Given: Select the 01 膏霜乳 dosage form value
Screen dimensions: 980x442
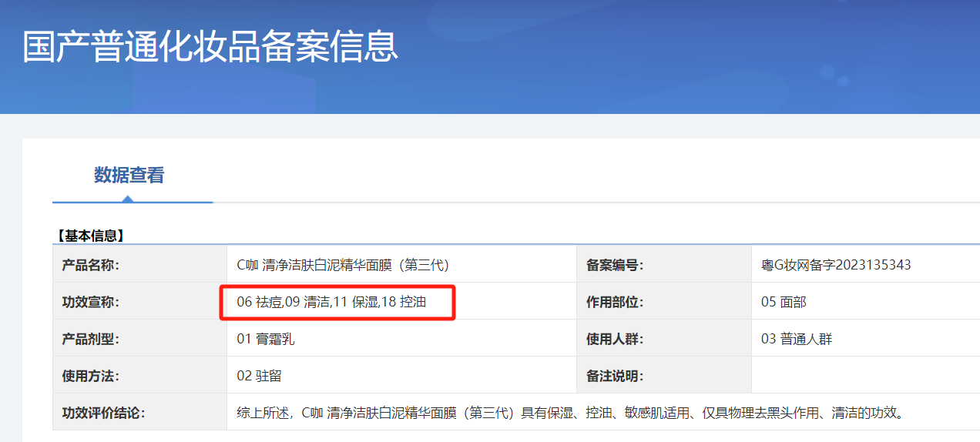Looking at the screenshot, I should tap(266, 339).
